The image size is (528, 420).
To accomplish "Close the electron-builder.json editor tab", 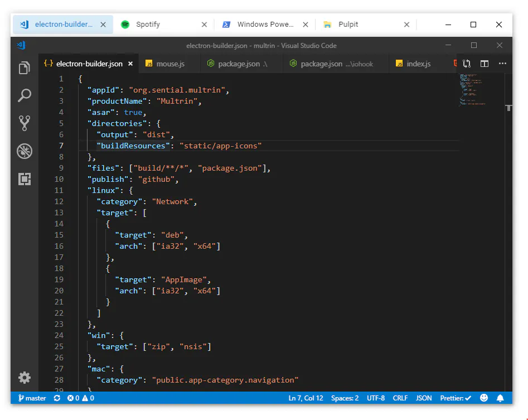I will tap(130, 64).
